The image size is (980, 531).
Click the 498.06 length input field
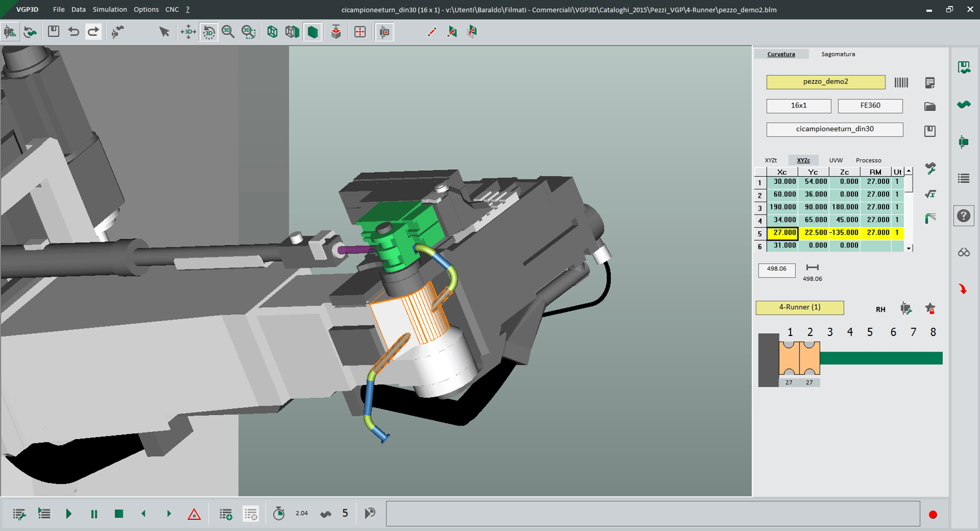click(777, 269)
